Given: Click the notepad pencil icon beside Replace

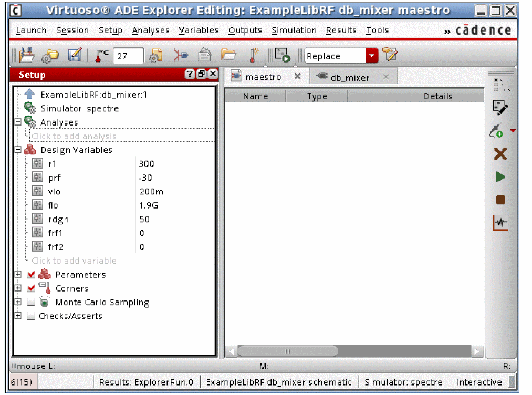Looking at the screenshot, I should pos(390,54).
